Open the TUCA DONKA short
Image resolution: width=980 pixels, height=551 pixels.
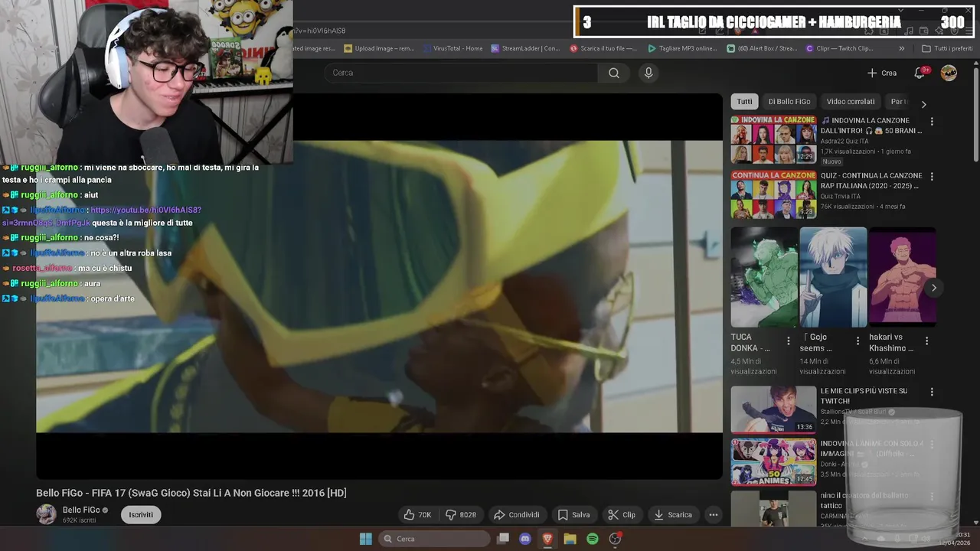[764, 277]
